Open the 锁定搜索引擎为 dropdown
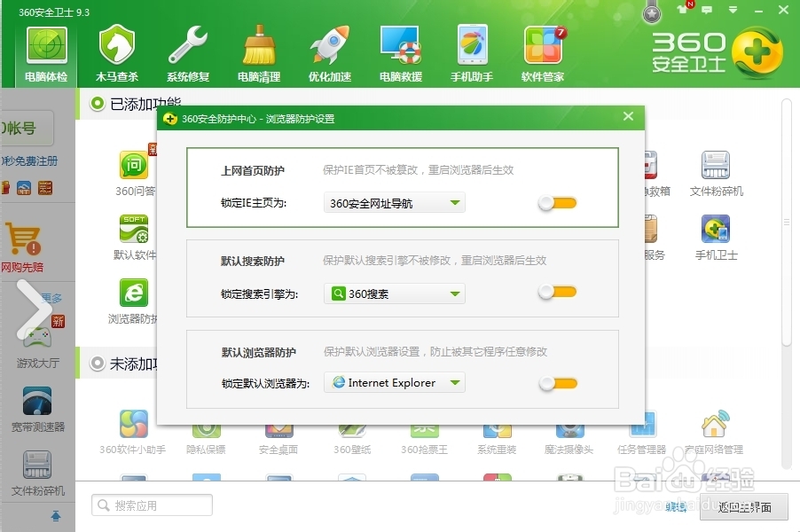 click(395, 293)
